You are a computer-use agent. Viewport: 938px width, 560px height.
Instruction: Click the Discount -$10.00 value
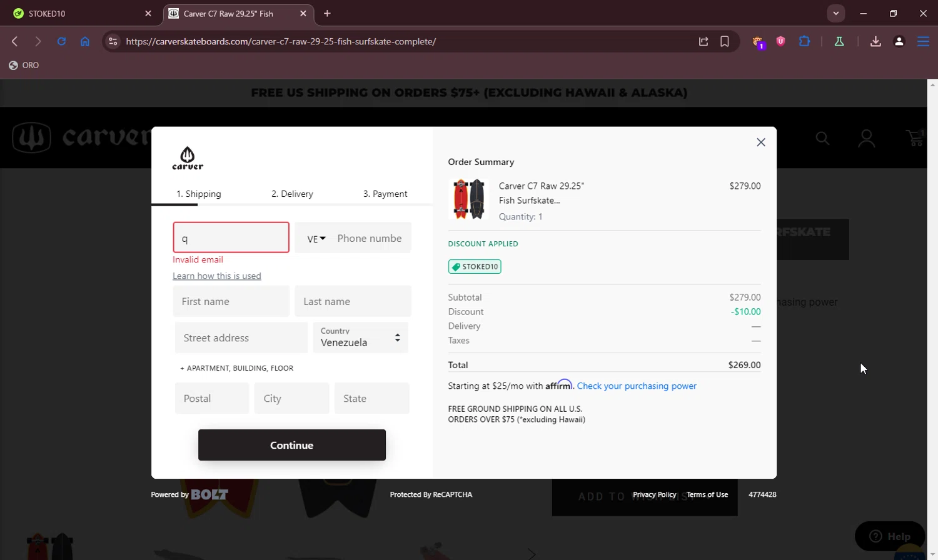tap(745, 312)
